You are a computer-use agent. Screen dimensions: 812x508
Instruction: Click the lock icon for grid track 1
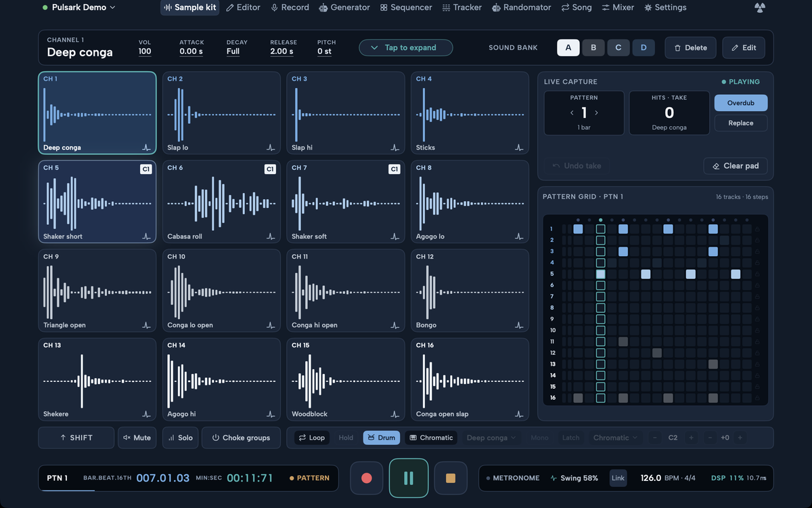(x=757, y=229)
